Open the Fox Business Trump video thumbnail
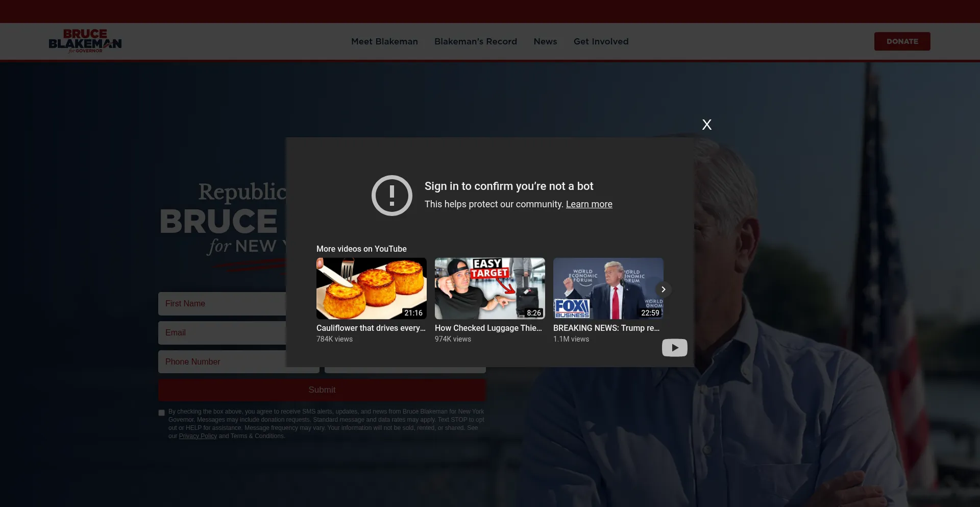The width and height of the screenshot is (980, 507). point(608,288)
